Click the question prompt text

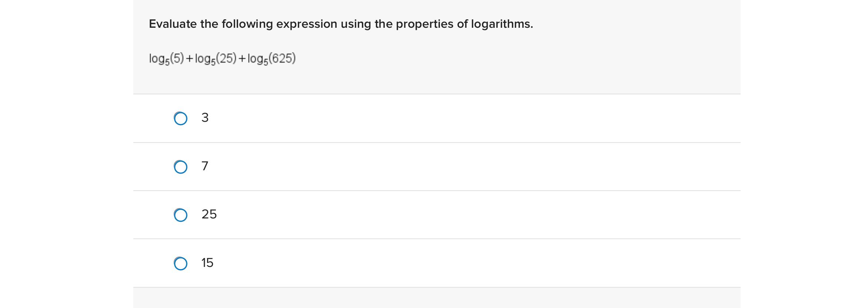click(x=341, y=24)
